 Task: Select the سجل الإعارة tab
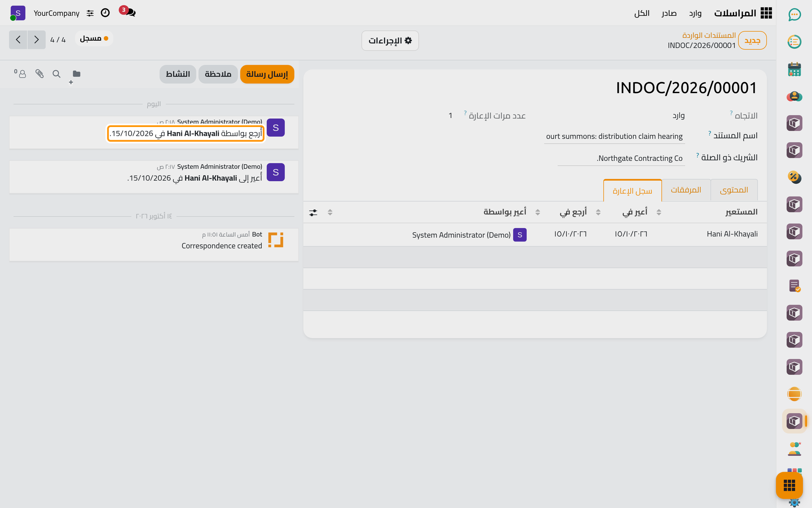pos(632,191)
